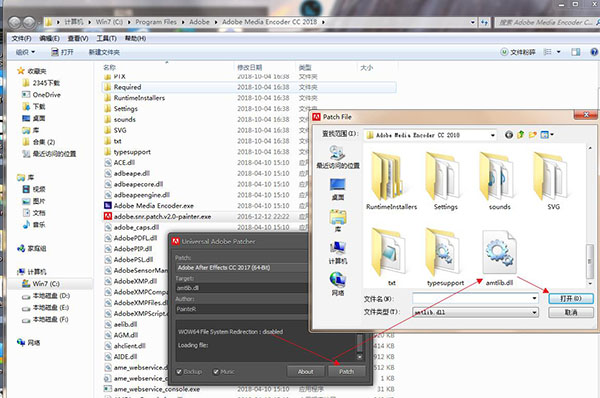Select the sounds folder in Patch File dialog

click(499, 181)
